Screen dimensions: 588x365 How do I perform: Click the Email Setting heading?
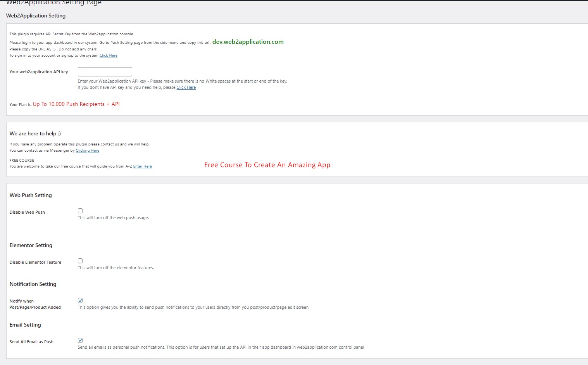pyautogui.click(x=25, y=325)
